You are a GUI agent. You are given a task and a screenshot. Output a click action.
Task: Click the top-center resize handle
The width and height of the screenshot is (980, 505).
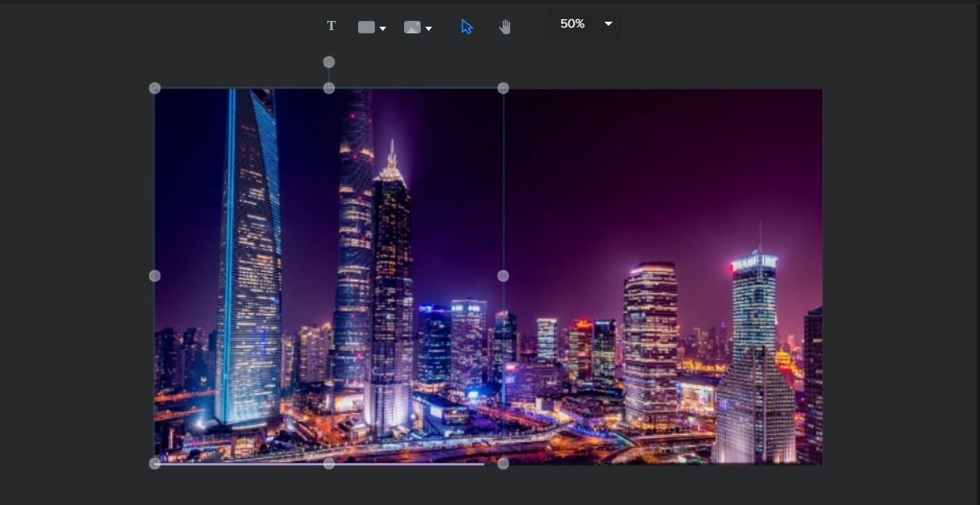pyautogui.click(x=329, y=88)
